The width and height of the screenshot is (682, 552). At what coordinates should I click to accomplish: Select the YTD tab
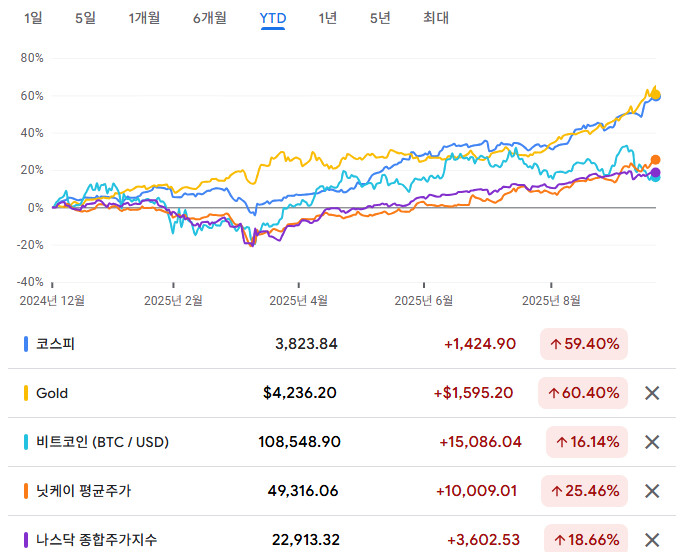(x=272, y=17)
